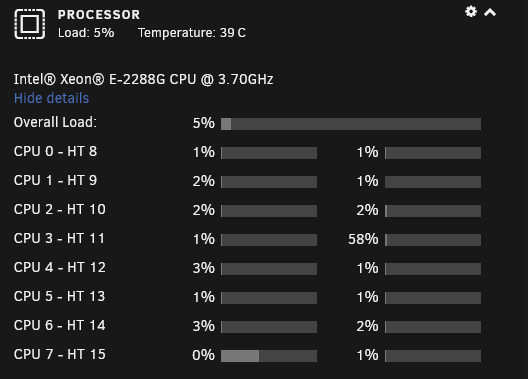Select the Temperature: 39 C readout
This screenshot has height=379, width=528.
[x=192, y=33]
